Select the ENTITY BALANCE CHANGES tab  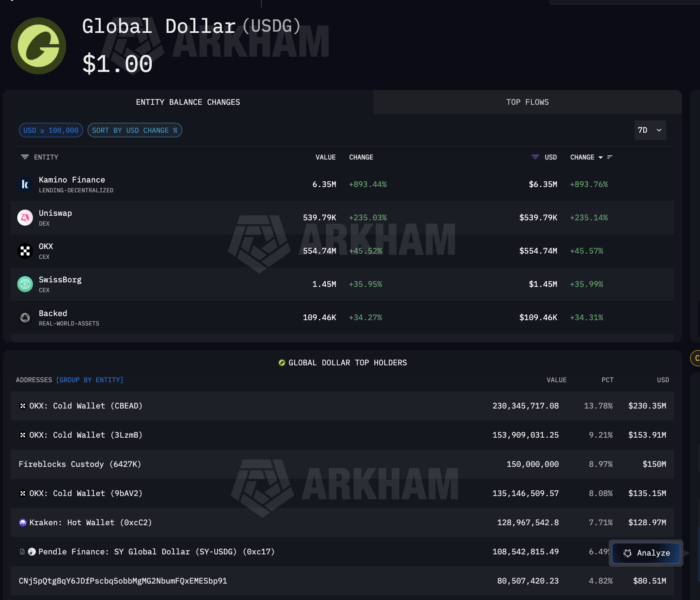tap(188, 102)
